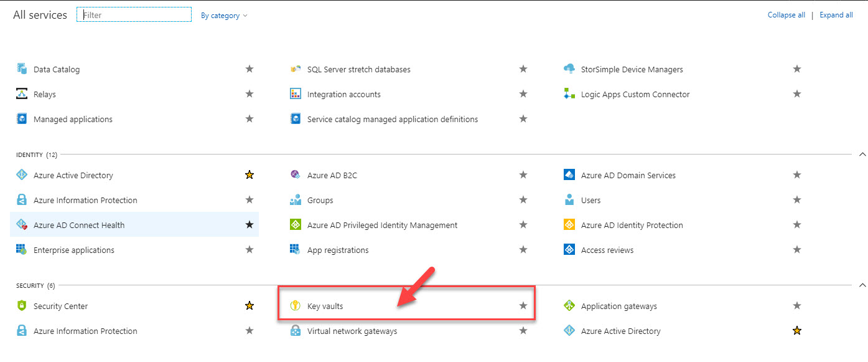Click the Access reviews icon
The image size is (868, 362).
(x=569, y=250)
